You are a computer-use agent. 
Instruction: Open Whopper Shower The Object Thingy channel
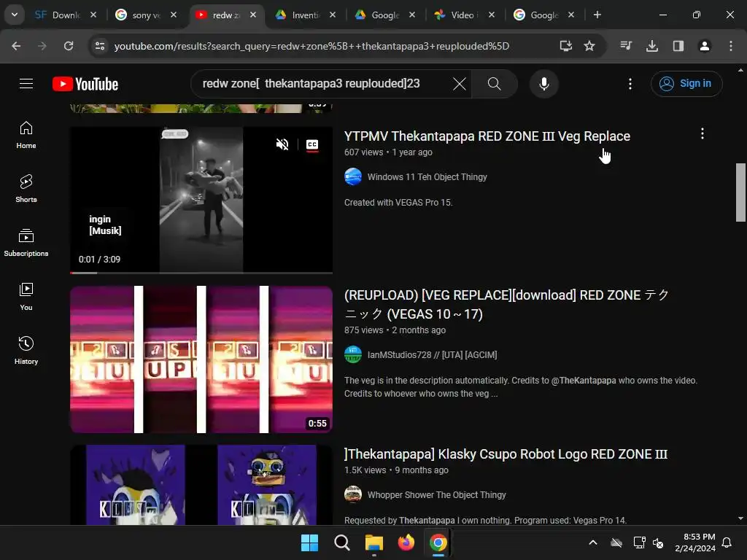437,495
